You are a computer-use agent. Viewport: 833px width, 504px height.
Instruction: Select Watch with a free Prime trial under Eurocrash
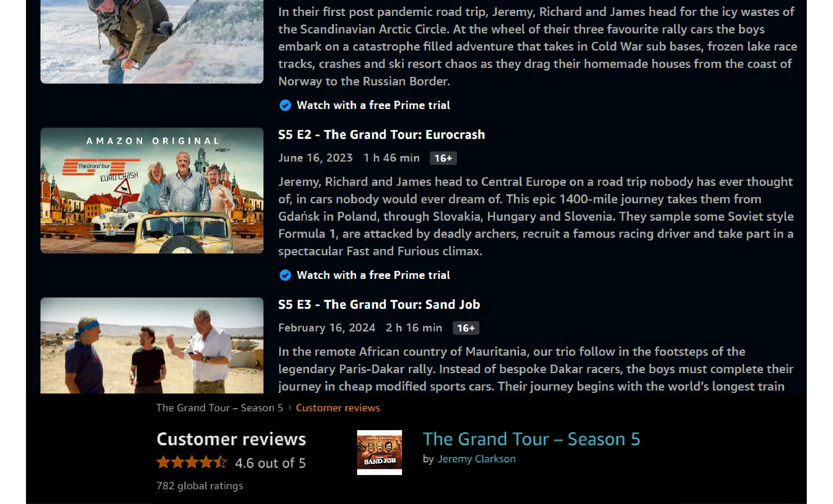point(373,275)
